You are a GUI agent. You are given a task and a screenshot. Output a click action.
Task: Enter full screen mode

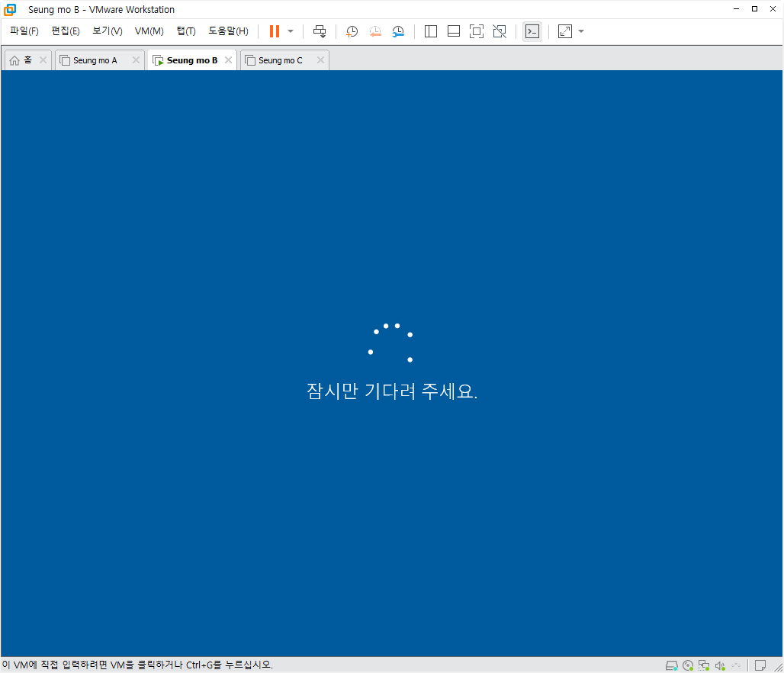(477, 31)
